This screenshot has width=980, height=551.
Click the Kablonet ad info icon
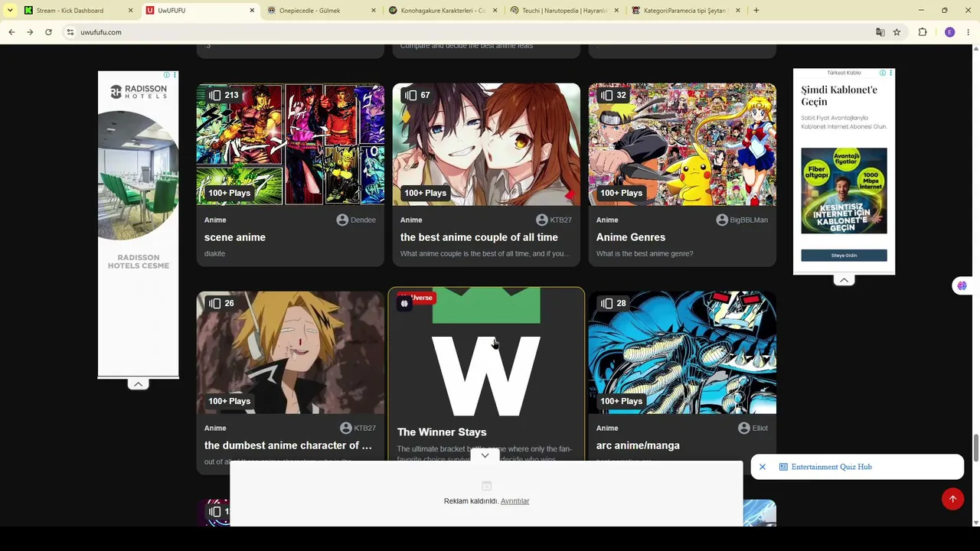[x=883, y=73]
